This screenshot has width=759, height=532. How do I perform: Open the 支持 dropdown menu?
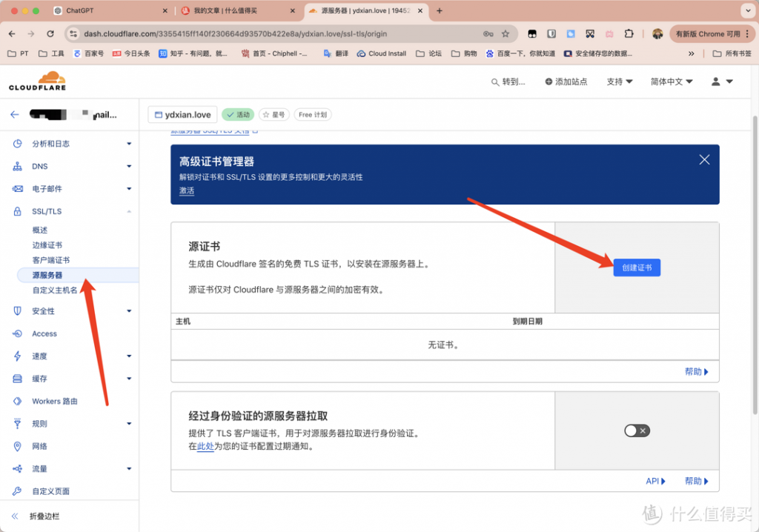coord(619,82)
